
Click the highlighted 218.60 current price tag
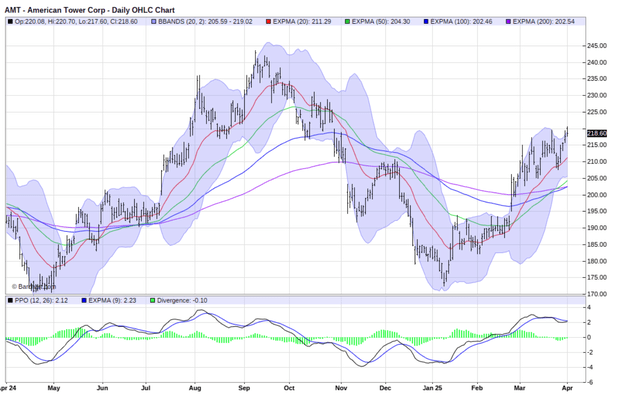[x=597, y=133]
